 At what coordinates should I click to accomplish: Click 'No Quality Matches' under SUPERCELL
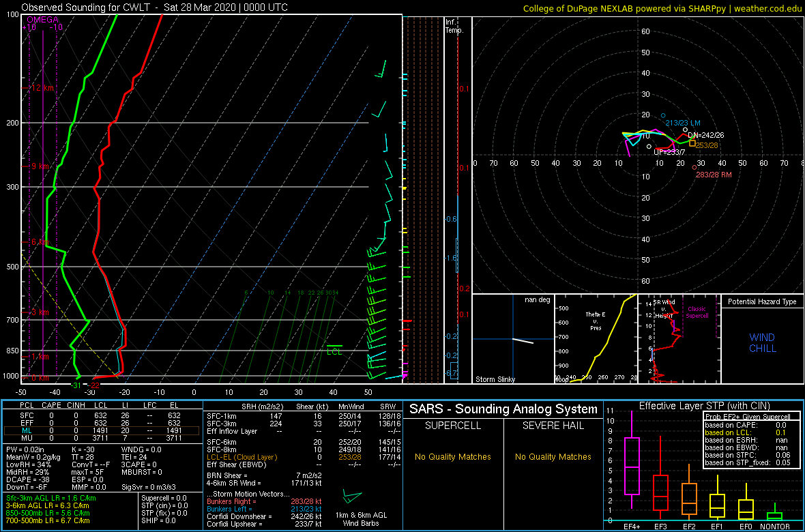pos(453,456)
